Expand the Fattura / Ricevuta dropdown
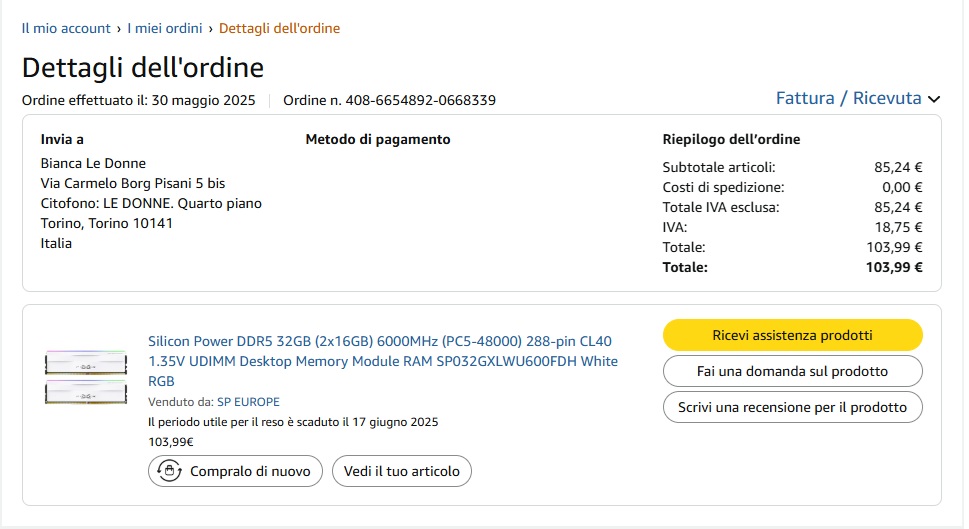 pyautogui.click(x=858, y=98)
